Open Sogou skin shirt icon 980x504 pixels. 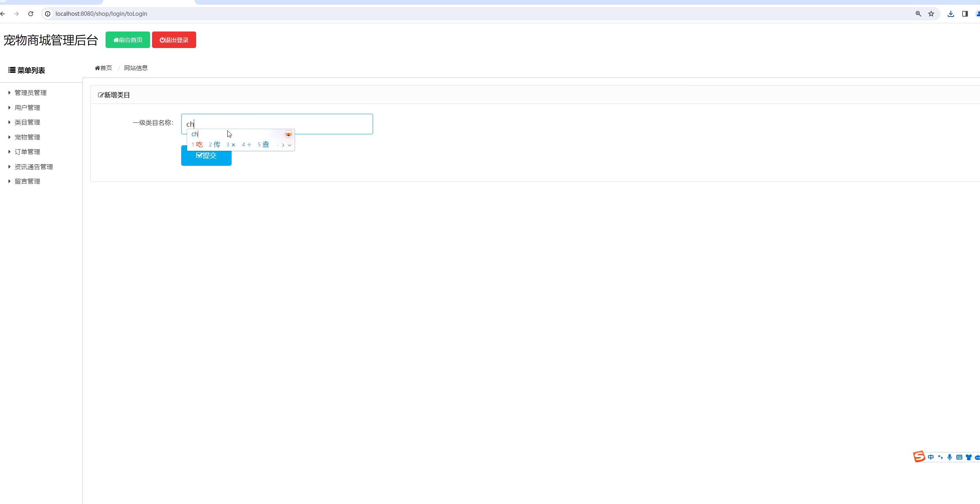(969, 457)
